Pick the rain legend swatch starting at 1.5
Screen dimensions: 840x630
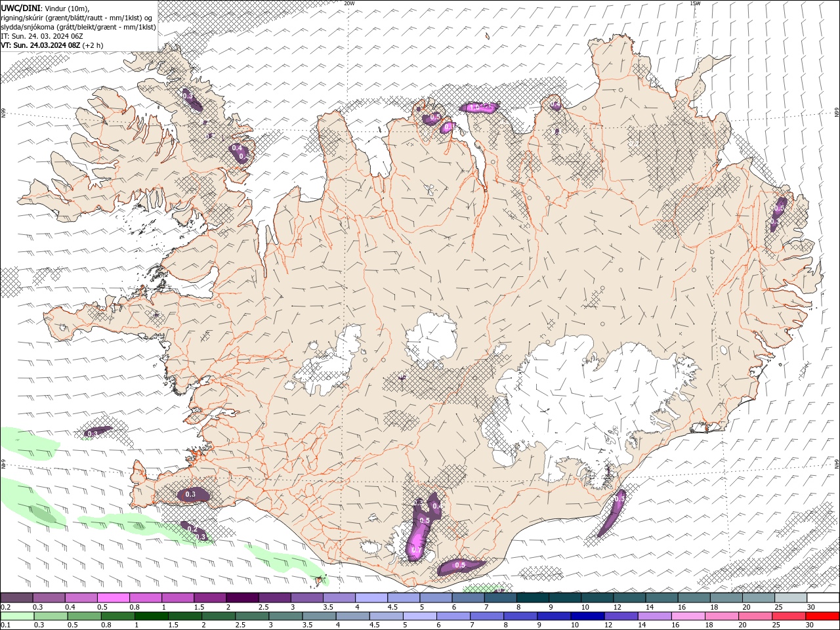click(184, 616)
